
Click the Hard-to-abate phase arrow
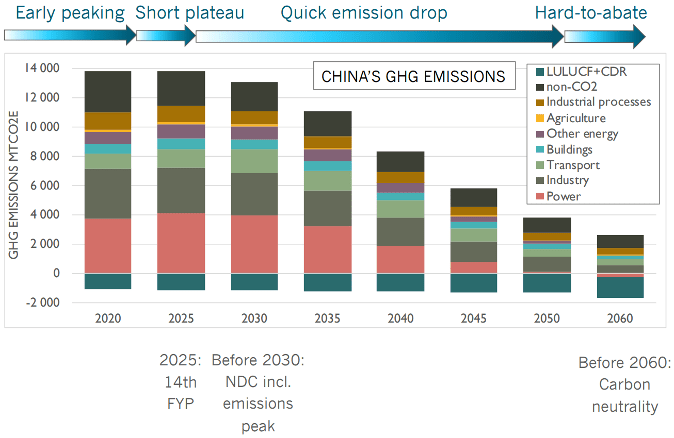tap(604, 36)
